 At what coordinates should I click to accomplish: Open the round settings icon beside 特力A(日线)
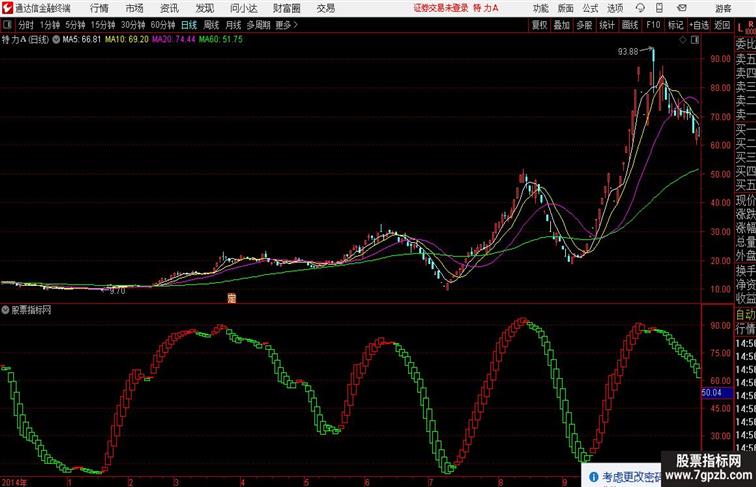[56, 40]
